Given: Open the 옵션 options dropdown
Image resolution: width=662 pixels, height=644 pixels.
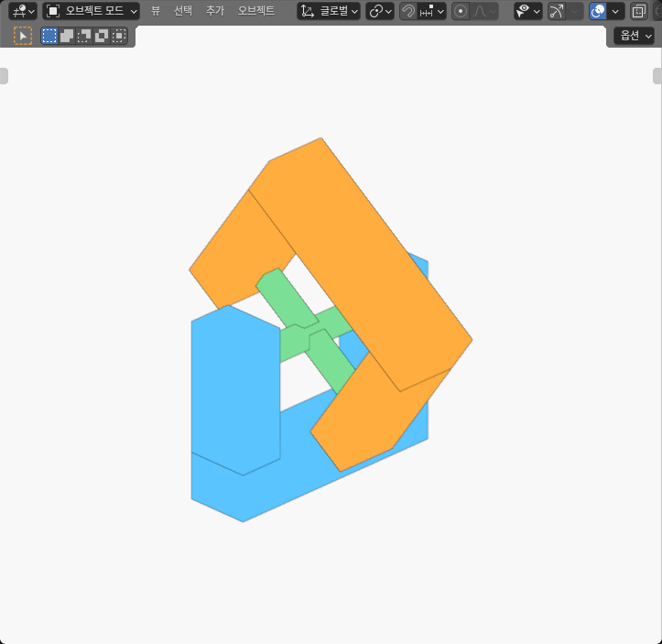Looking at the screenshot, I should pos(634,36).
